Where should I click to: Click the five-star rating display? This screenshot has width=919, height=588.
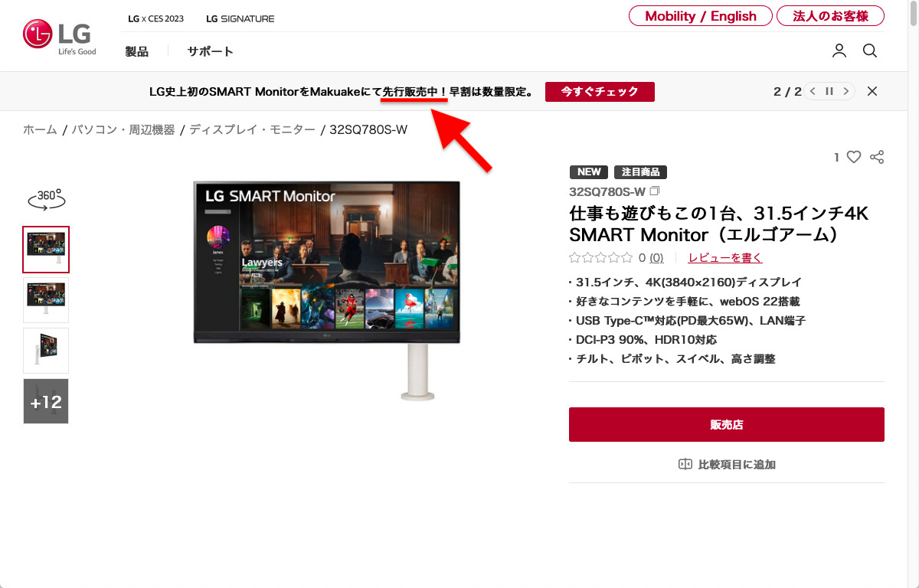click(601, 258)
